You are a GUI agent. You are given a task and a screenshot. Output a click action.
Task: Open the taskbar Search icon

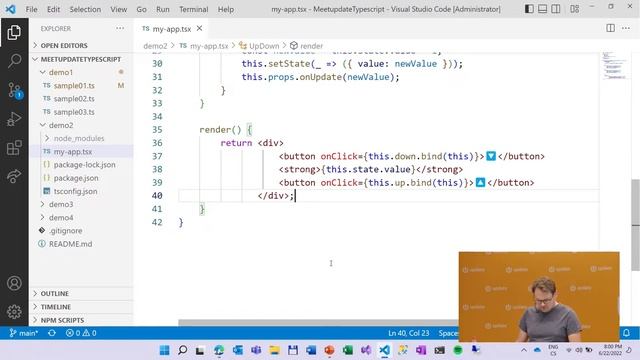(x=182, y=350)
